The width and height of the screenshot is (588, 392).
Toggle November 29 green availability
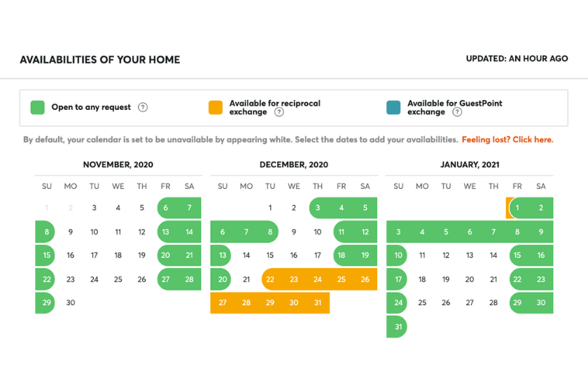[x=47, y=303]
